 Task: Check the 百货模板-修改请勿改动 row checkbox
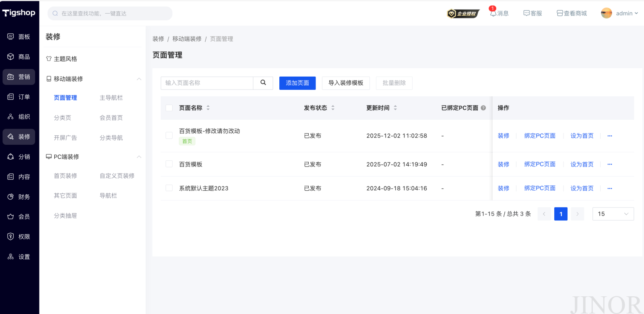pyautogui.click(x=169, y=135)
